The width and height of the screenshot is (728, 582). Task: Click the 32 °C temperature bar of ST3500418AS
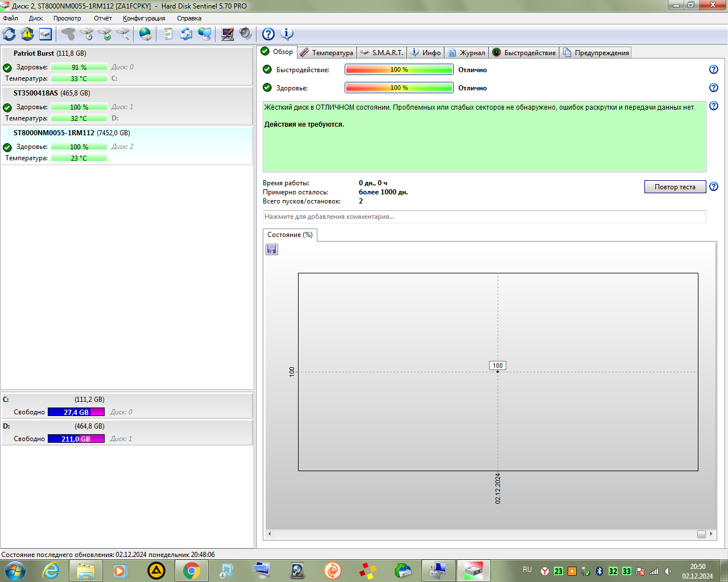(79, 118)
